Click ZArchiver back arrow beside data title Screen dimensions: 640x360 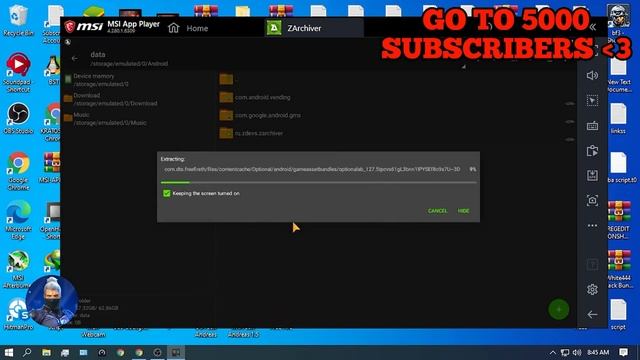click(x=74, y=58)
